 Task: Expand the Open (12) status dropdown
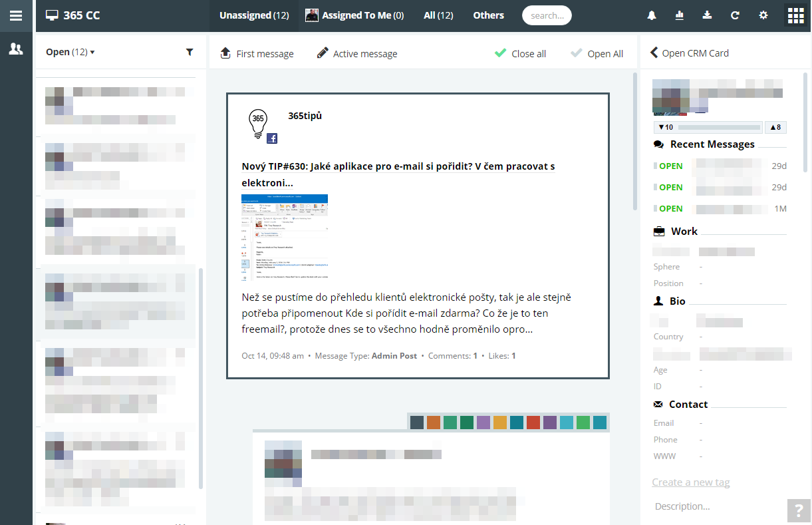point(70,52)
